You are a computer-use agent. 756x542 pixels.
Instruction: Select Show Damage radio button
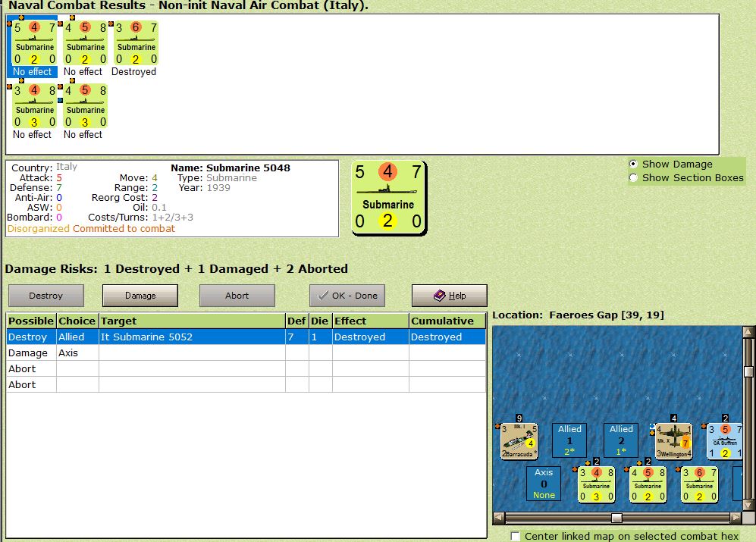(x=633, y=164)
